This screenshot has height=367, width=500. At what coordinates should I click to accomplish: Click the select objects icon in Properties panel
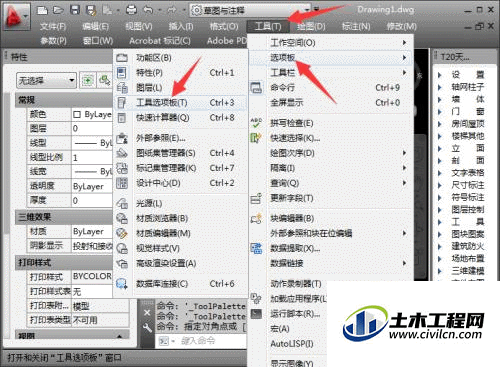pyautogui.click(x=105, y=80)
